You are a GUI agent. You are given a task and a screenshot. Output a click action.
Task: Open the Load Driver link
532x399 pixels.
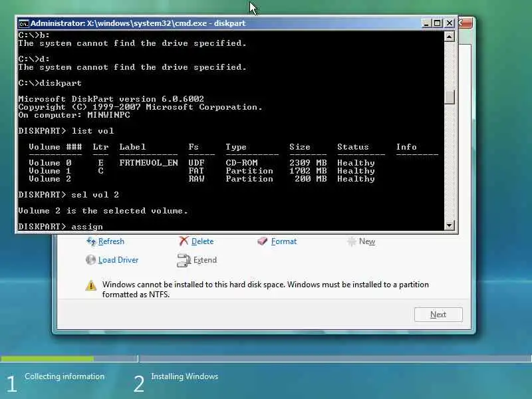(x=118, y=260)
